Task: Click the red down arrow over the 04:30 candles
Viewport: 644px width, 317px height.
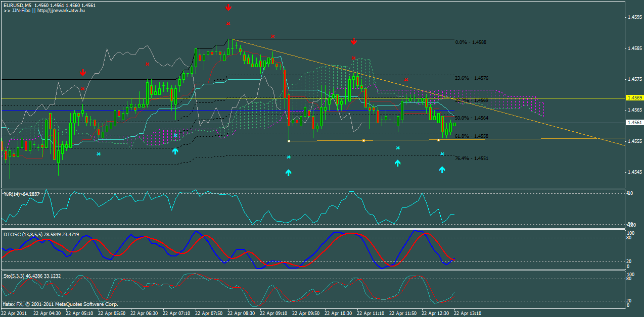Action: click(82, 73)
